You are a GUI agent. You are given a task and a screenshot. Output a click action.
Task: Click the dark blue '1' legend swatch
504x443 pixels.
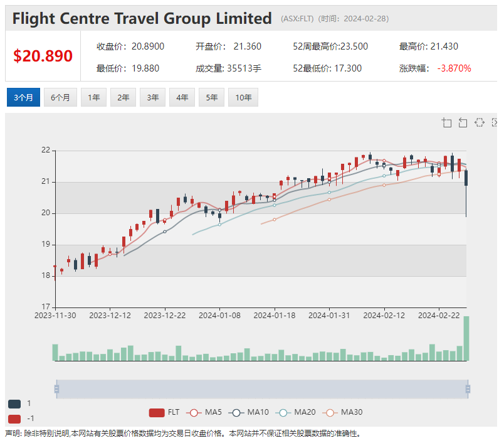(14, 403)
